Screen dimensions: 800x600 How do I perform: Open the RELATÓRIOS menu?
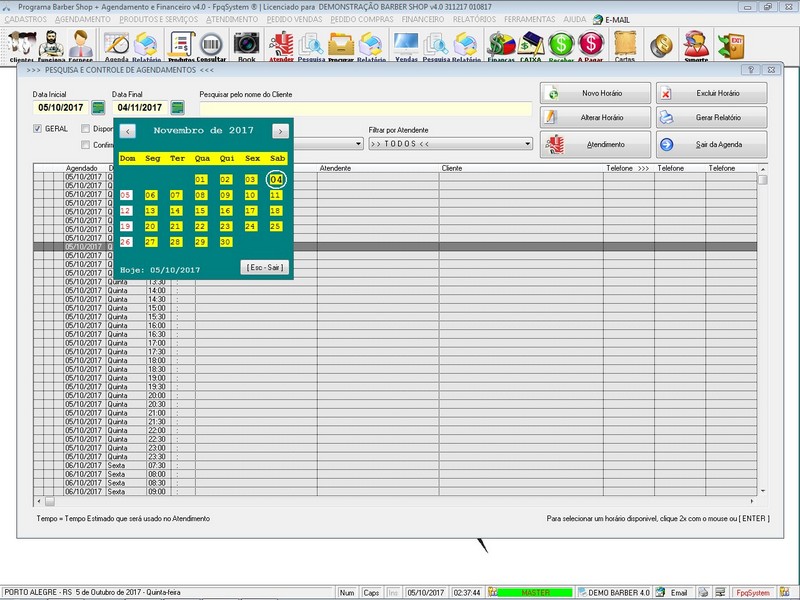coord(474,19)
